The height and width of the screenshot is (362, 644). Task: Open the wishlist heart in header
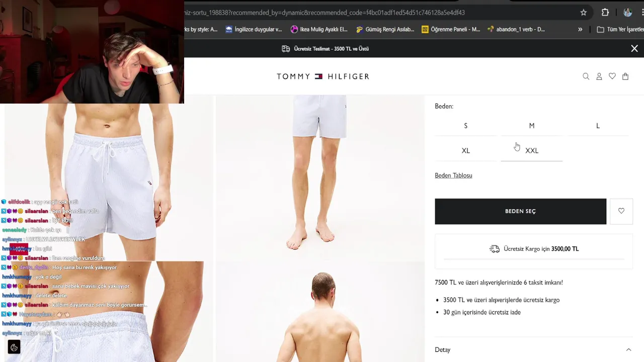(x=612, y=76)
